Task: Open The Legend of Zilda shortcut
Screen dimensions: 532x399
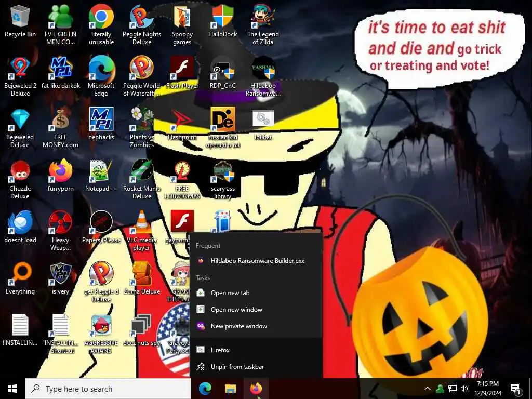Action: coord(263,24)
